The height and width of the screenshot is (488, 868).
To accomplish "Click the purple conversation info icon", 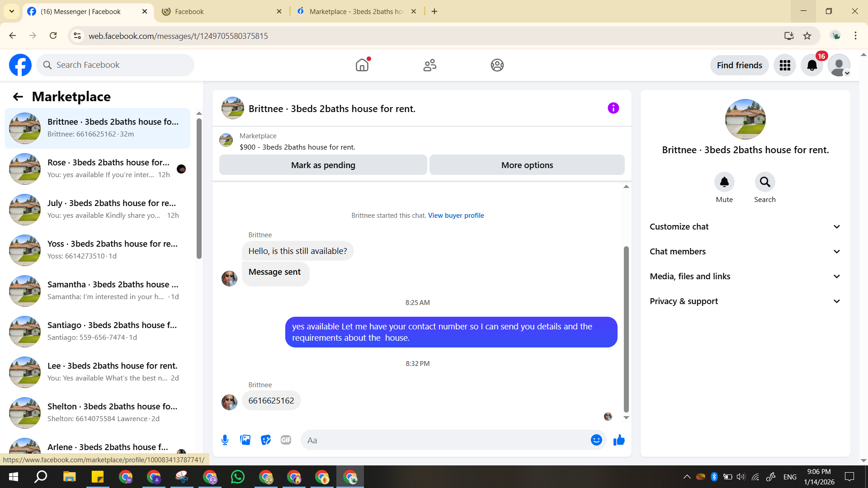I will pyautogui.click(x=613, y=108).
